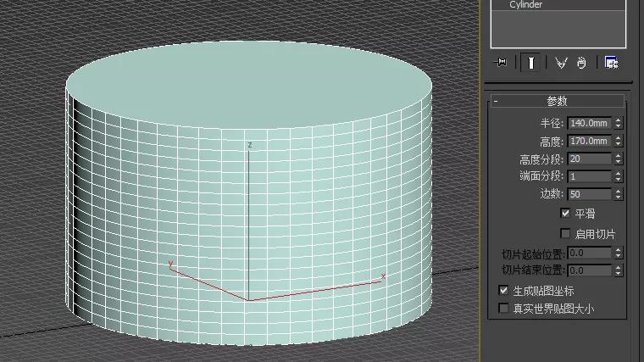Click the 高度 value field
Image resolution: width=644 pixels, height=362 pixels.
(590, 141)
